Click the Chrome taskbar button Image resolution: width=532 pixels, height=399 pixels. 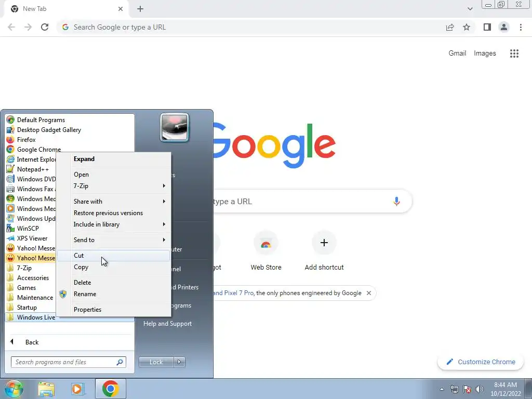(111, 389)
